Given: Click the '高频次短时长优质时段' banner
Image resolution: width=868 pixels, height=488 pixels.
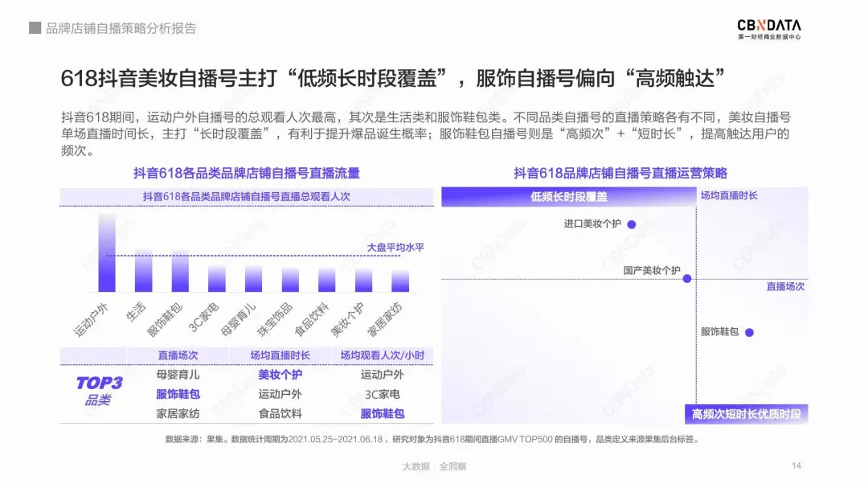Looking at the screenshot, I should (x=746, y=414).
